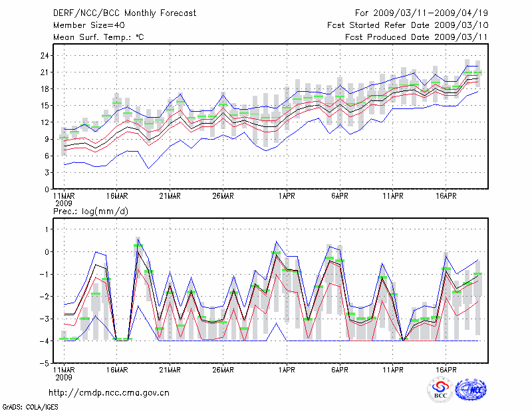Select 26MAR tick on precipitation chart axis
The height and width of the screenshot is (411, 532).
tap(223, 371)
